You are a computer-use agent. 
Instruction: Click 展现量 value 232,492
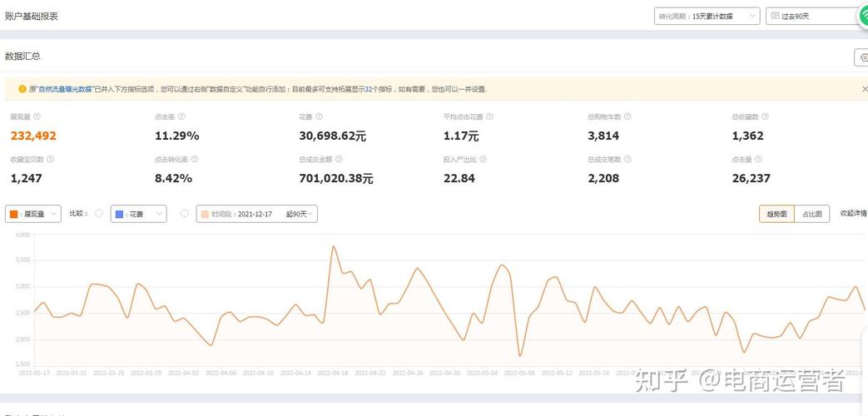pos(33,136)
